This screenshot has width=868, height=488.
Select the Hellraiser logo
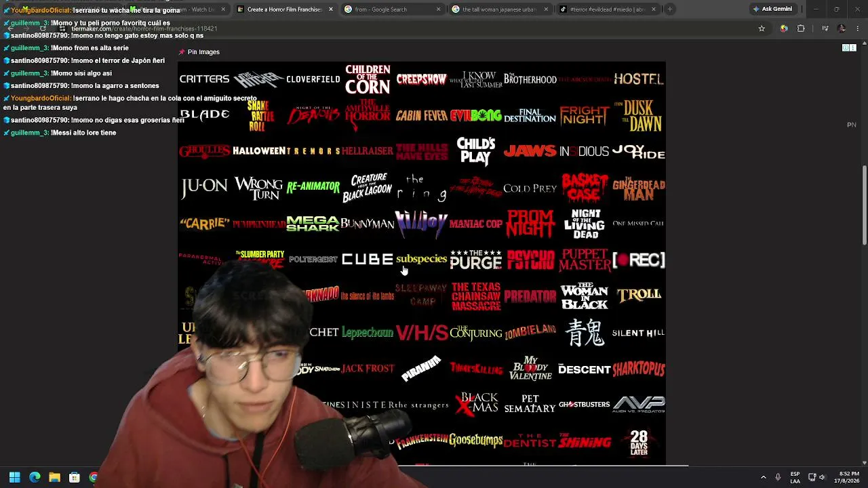(368, 151)
